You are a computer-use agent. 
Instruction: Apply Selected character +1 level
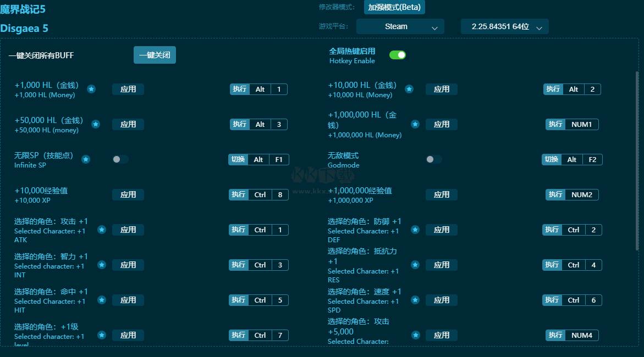coord(128,335)
